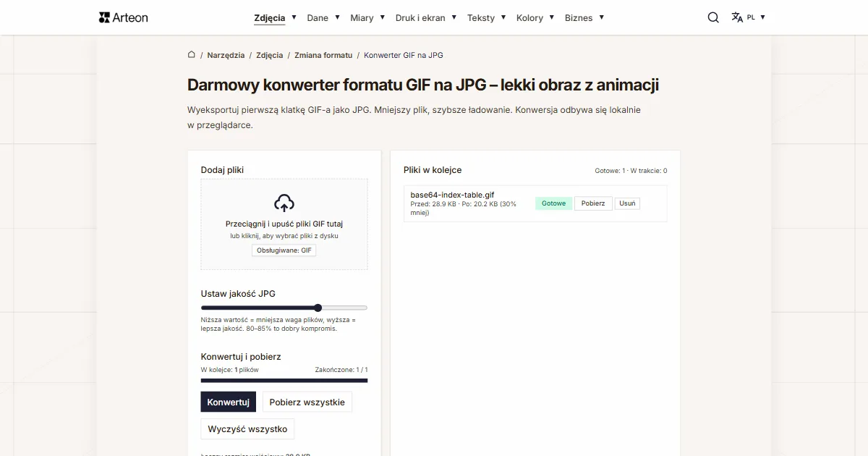Expand the Dane menu arrow

tap(336, 17)
